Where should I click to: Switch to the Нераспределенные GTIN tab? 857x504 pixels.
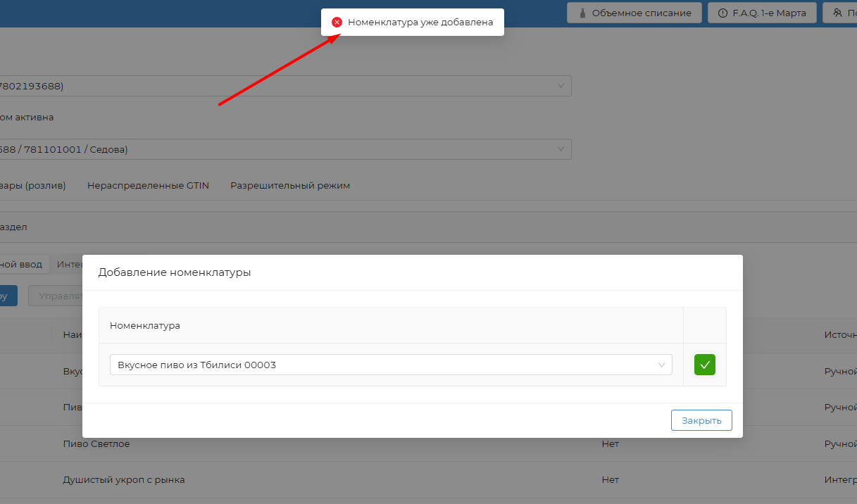click(148, 186)
